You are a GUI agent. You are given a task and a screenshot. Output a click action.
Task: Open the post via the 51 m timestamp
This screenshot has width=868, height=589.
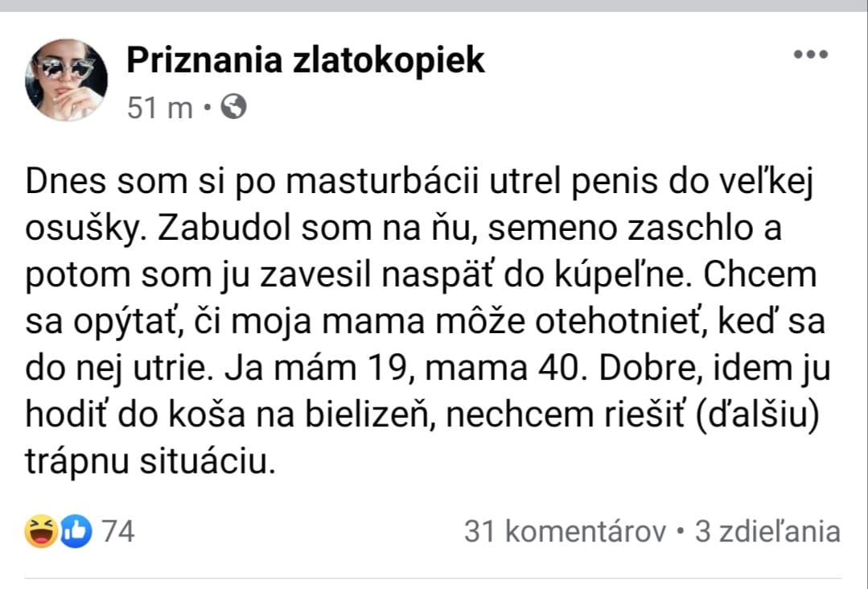(160, 108)
